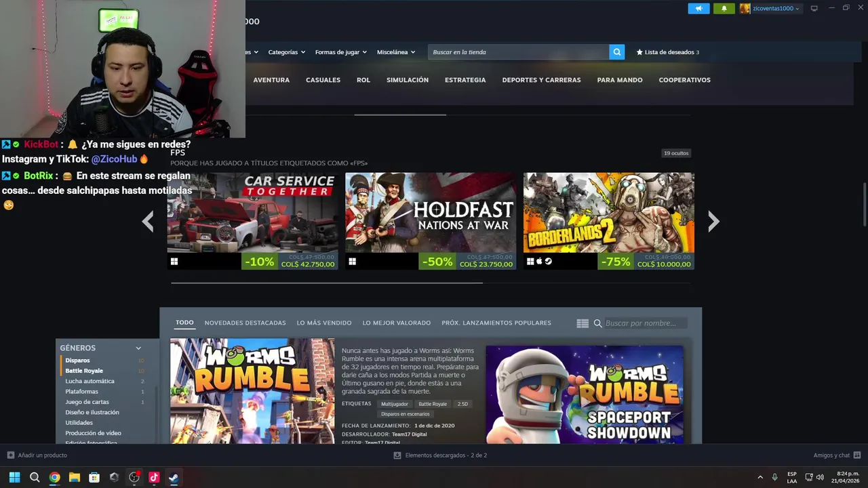Click the 19 ocultos button
The width and height of the screenshot is (868, 488).
(676, 153)
